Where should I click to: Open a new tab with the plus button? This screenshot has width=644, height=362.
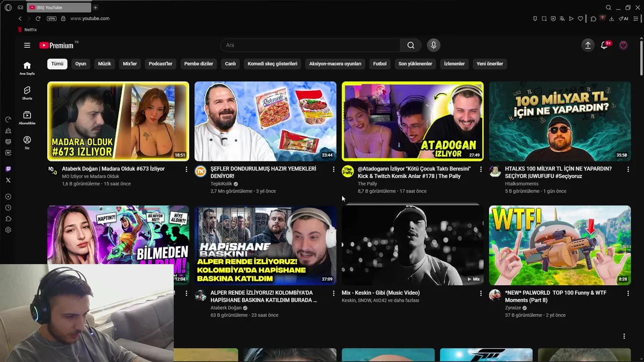95,8
